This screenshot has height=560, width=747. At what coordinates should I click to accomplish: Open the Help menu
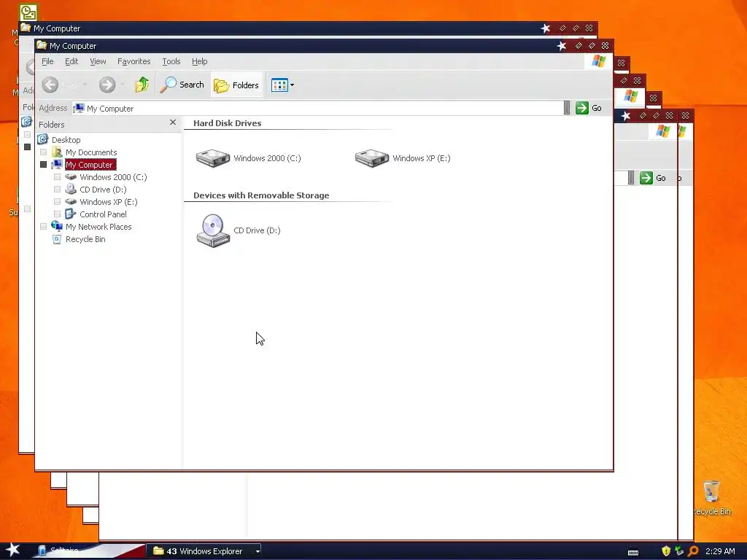pos(200,61)
